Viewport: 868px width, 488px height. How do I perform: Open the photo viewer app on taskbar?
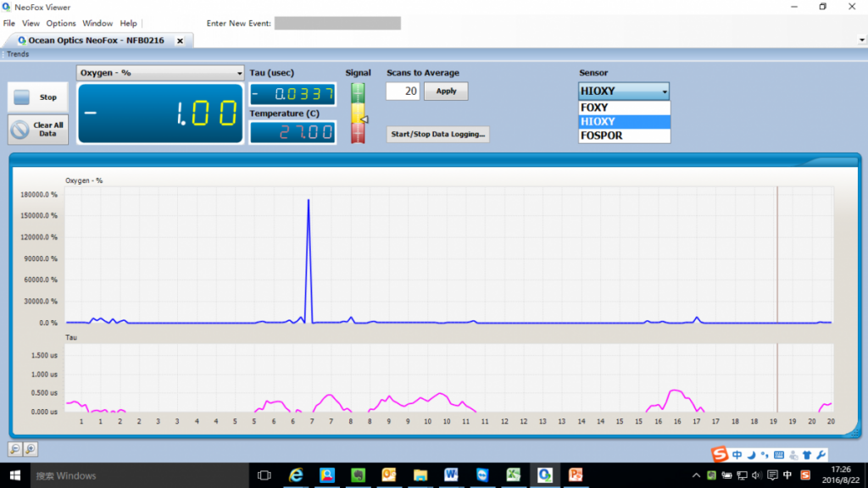pos(327,475)
